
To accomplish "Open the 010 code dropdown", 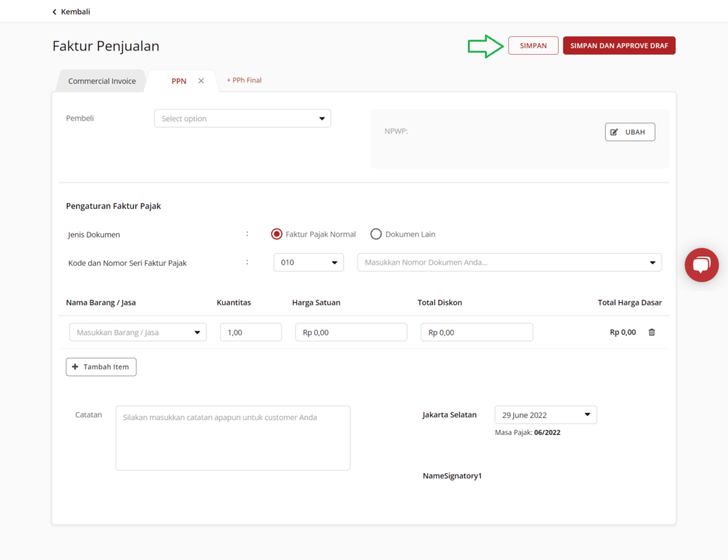I will tap(309, 263).
